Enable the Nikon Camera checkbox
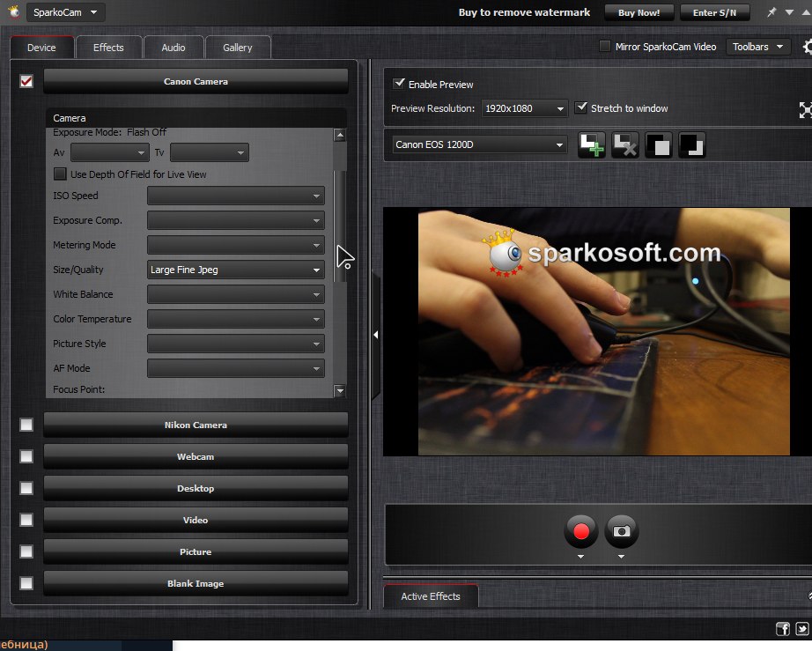812x651 pixels. click(26, 425)
